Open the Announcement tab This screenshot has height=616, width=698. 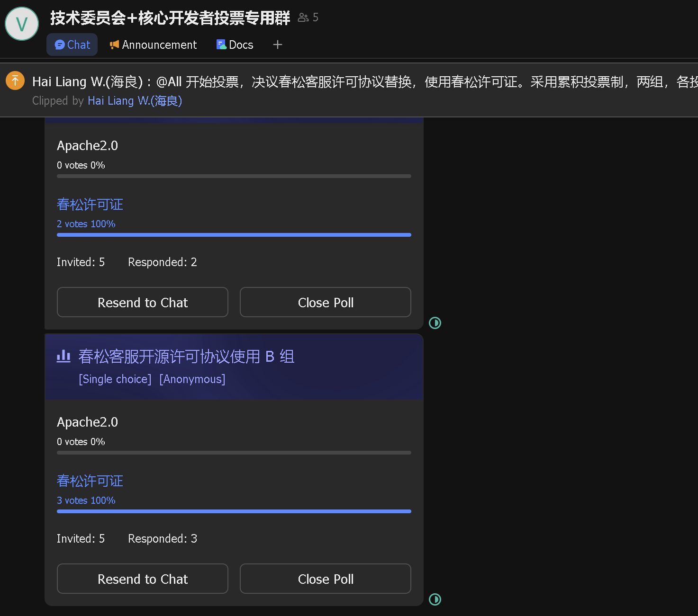coord(153,45)
